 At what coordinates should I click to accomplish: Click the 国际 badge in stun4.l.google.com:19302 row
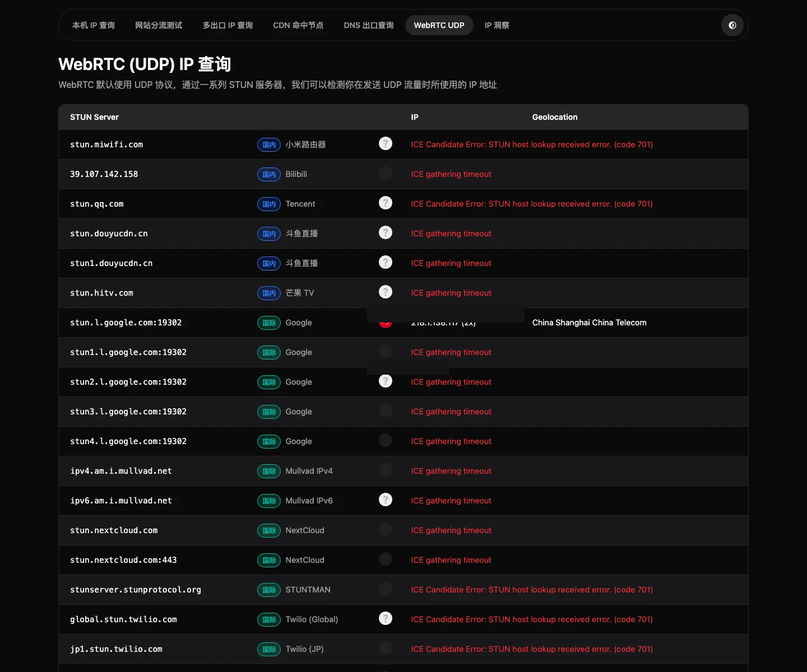[x=269, y=441]
